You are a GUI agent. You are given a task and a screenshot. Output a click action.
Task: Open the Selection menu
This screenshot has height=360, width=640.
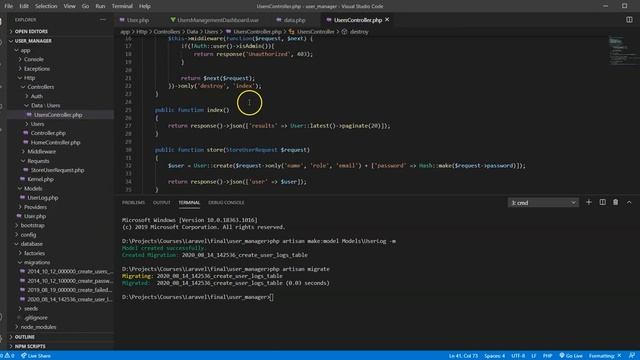[x=46, y=6]
